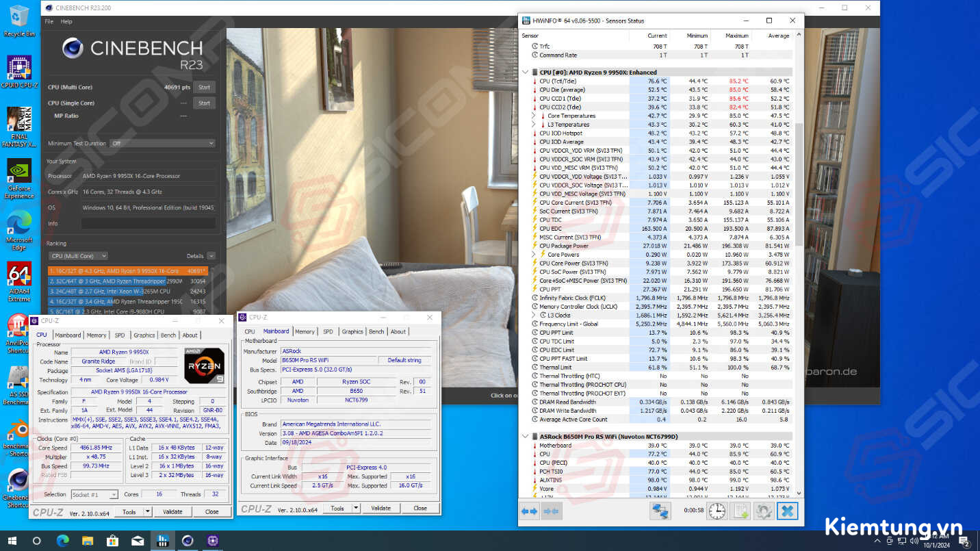
Task: Click the Maximum column header in HWiNFO
Action: click(736, 36)
